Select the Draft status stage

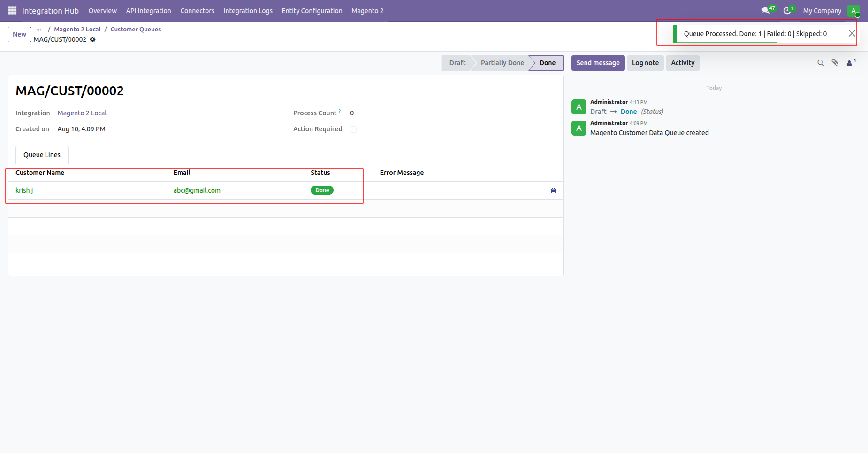pyautogui.click(x=457, y=63)
